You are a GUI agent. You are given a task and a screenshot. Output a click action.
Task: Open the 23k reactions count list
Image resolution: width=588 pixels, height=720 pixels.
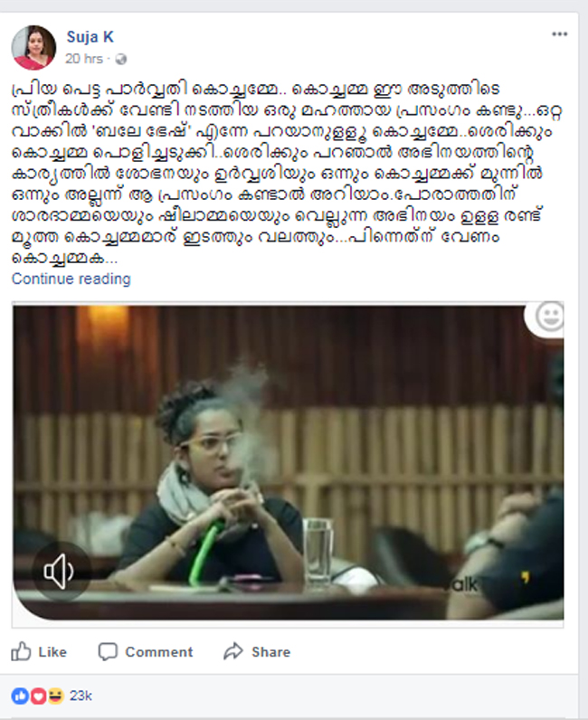point(81,696)
